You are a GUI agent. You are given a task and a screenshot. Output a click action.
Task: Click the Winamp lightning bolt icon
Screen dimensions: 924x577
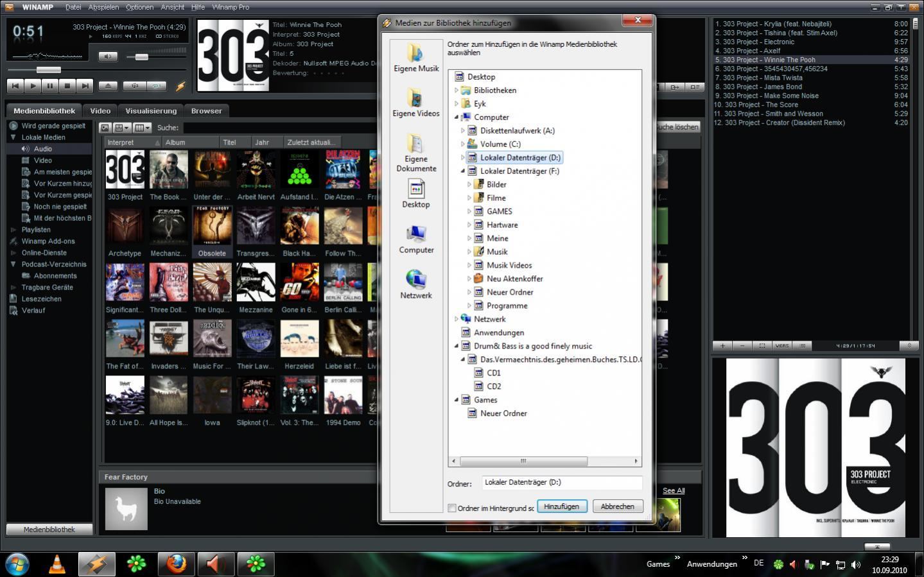point(180,85)
